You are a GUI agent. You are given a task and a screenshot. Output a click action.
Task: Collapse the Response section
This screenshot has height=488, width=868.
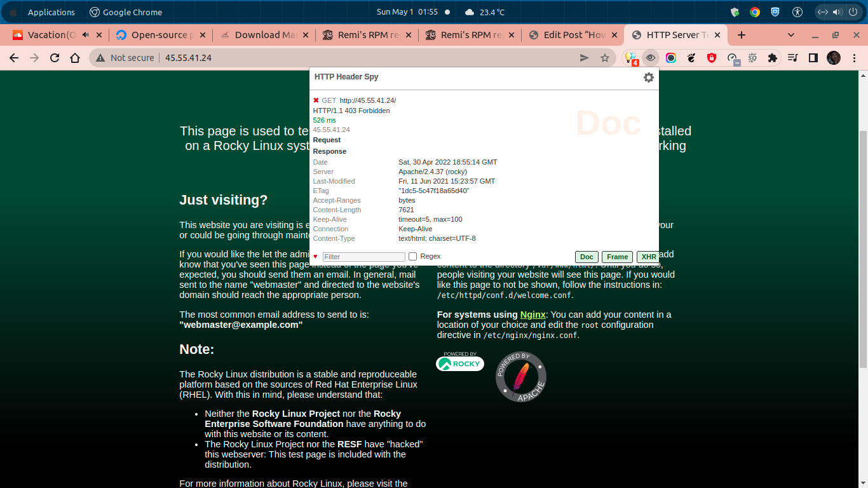tap(329, 151)
